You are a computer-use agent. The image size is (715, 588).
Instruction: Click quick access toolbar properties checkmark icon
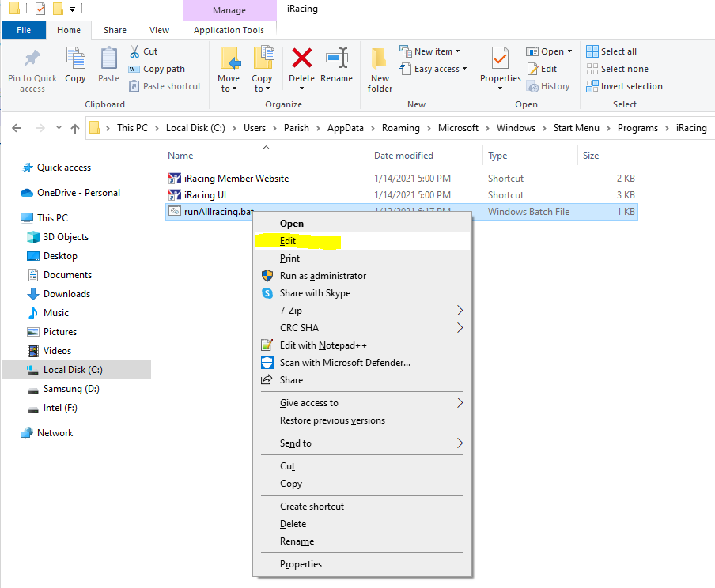(x=40, y=8)
